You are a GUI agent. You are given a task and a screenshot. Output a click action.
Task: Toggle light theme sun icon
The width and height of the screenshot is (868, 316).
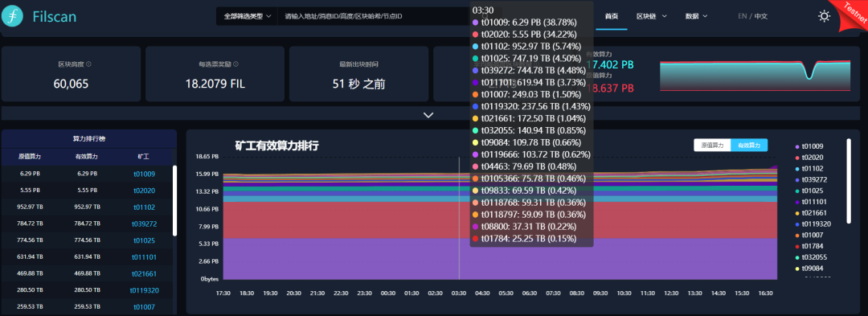point(825,16)
